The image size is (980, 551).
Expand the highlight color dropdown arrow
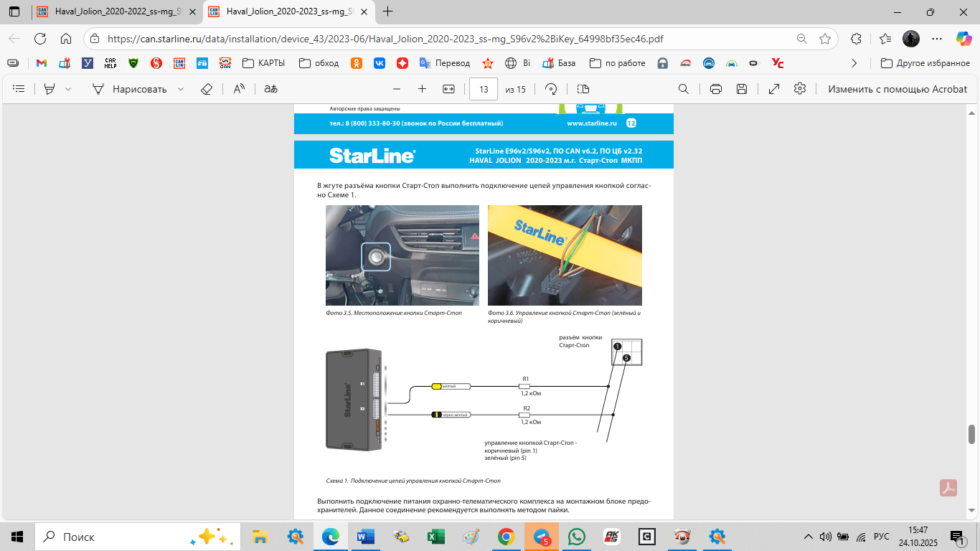pos(68,89)
